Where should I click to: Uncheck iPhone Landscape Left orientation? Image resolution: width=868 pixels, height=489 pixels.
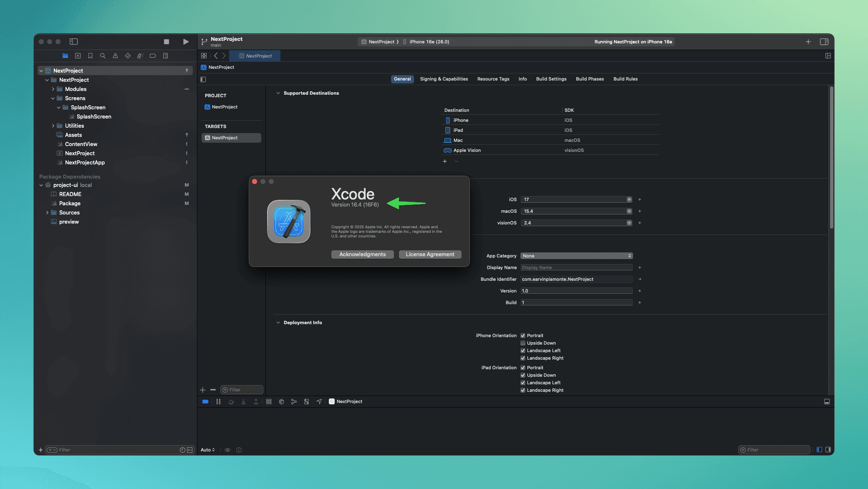coord(523,351)
